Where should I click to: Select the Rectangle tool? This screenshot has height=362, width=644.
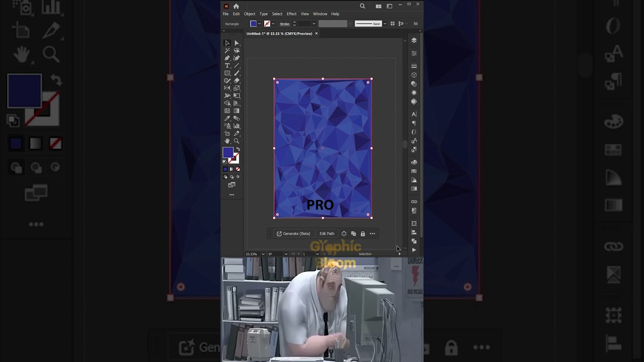point(227,73)
